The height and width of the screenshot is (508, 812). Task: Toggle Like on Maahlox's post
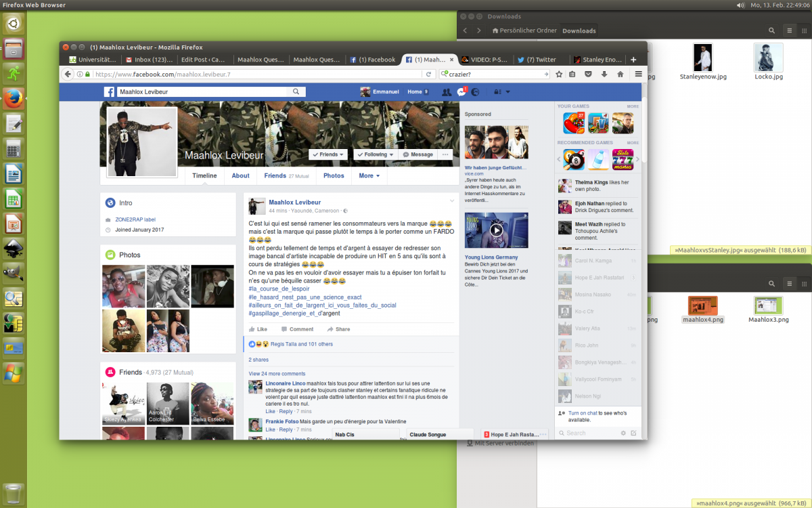258,329
